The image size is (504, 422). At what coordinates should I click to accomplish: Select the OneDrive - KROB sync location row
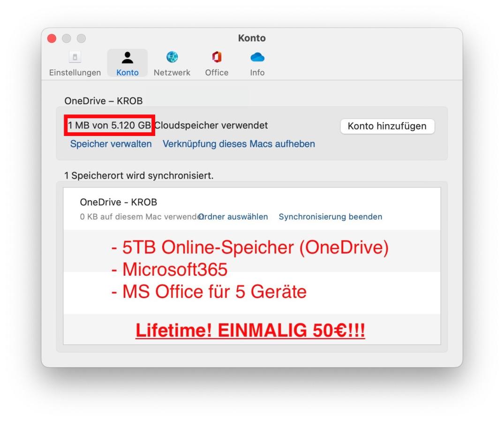[252, 209]
